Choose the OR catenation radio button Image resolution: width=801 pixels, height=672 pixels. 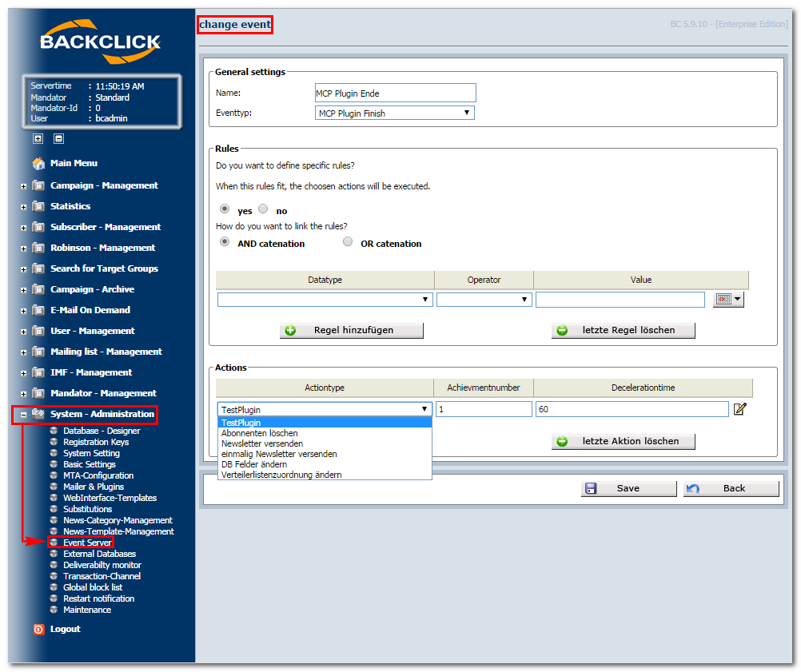[348, 241]
